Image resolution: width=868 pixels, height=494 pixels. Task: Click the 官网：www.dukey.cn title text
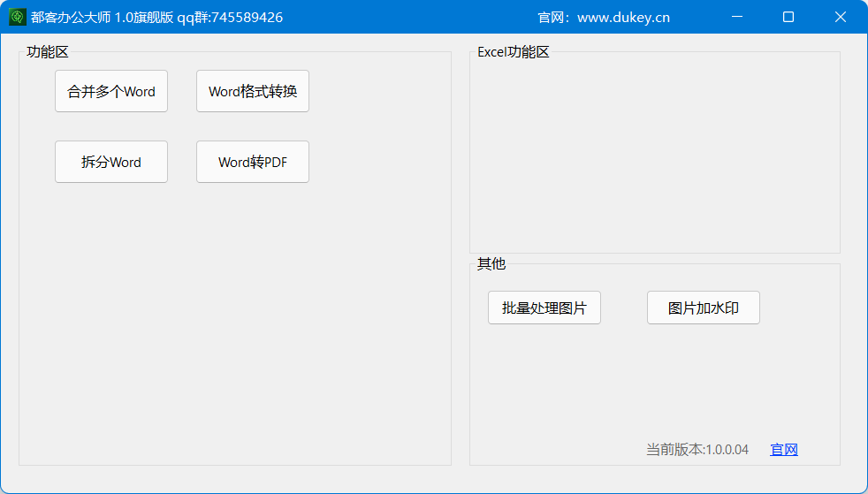click(604, 18)
